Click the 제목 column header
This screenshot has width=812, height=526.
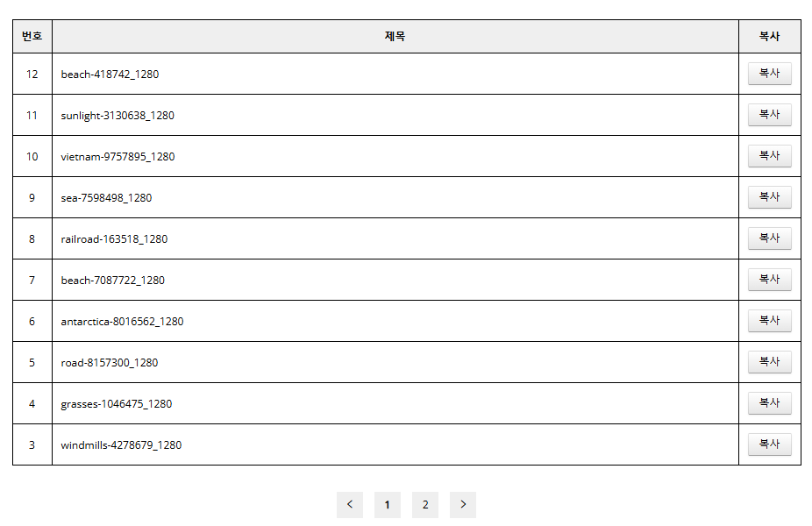coord(395,37)
